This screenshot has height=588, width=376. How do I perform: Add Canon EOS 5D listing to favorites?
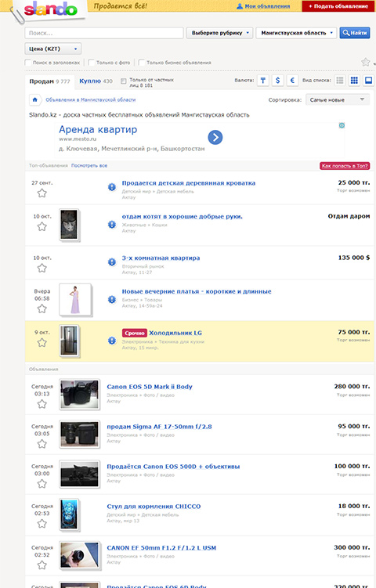click(x=42, y=404)
